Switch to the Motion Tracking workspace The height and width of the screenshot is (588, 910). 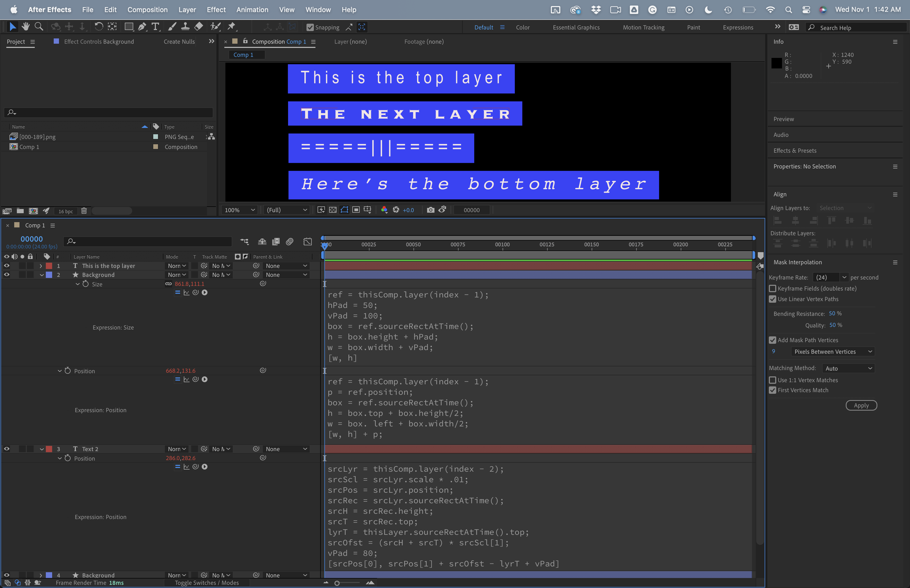pyautogui.click(x=644, y=27)
